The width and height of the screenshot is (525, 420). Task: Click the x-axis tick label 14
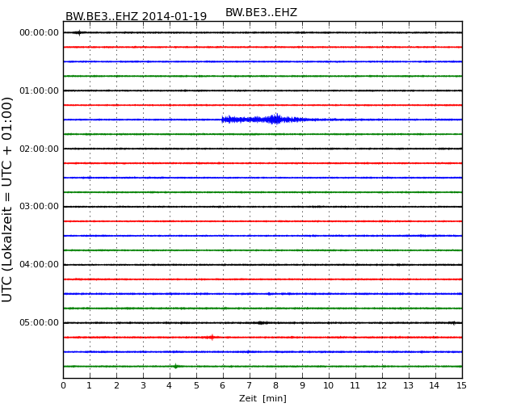[435, 385]
